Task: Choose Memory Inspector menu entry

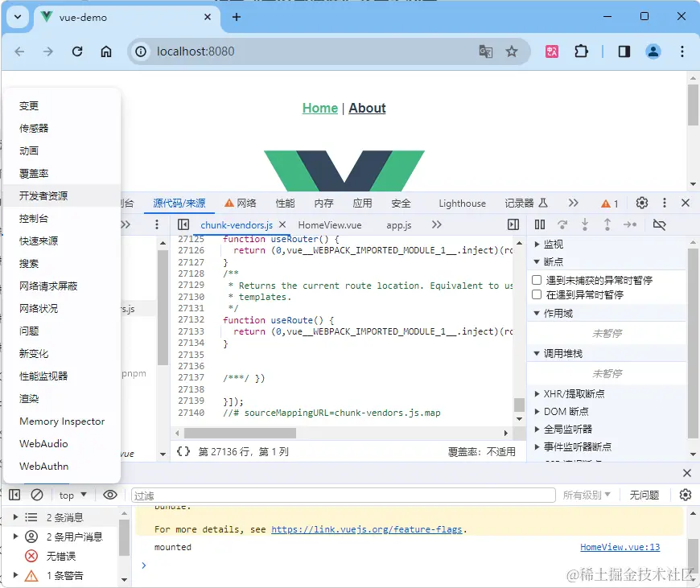Action: [x=62, y=421]
